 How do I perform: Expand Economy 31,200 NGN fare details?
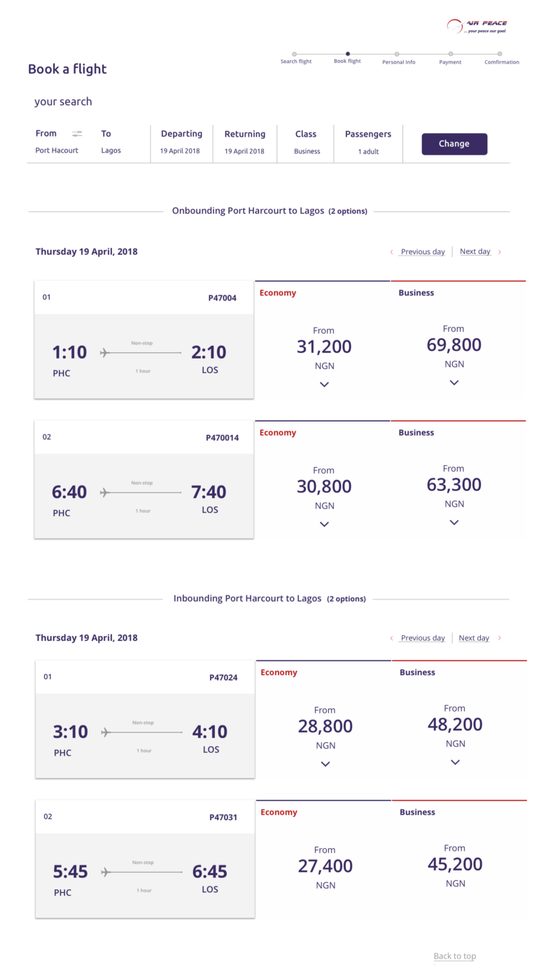pyautogui.click(x=324, y=384)
